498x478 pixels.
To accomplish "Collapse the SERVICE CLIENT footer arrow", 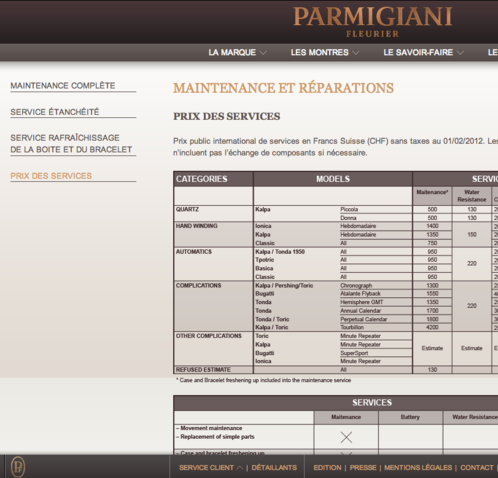I will 240,468.
